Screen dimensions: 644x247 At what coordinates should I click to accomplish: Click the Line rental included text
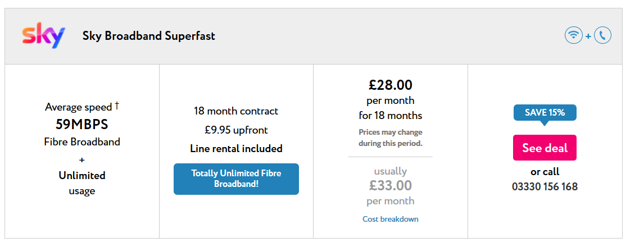click(236, 149)
